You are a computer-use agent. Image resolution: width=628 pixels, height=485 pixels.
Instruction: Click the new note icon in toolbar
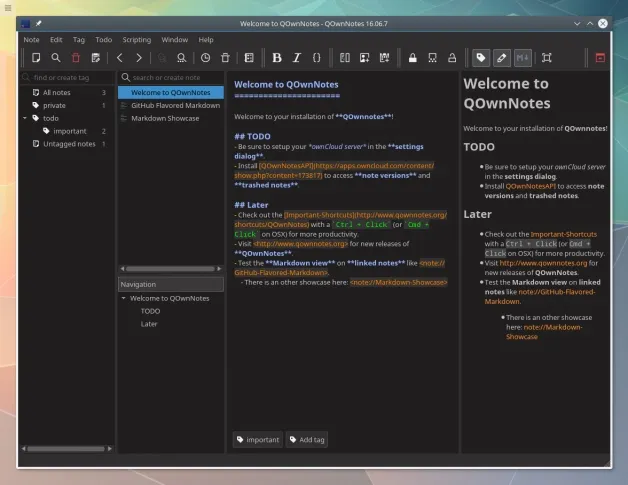(x=36, y=58)
